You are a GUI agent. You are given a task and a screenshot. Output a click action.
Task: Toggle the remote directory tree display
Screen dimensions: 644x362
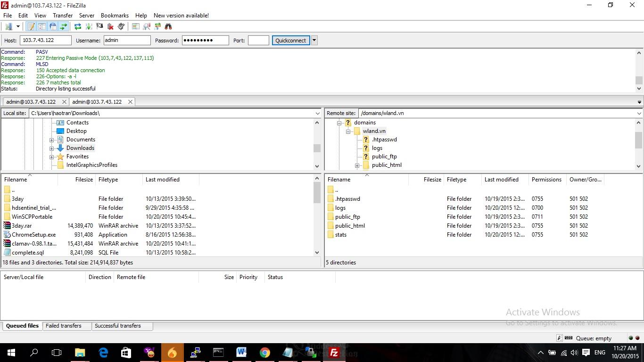point(53,26)
